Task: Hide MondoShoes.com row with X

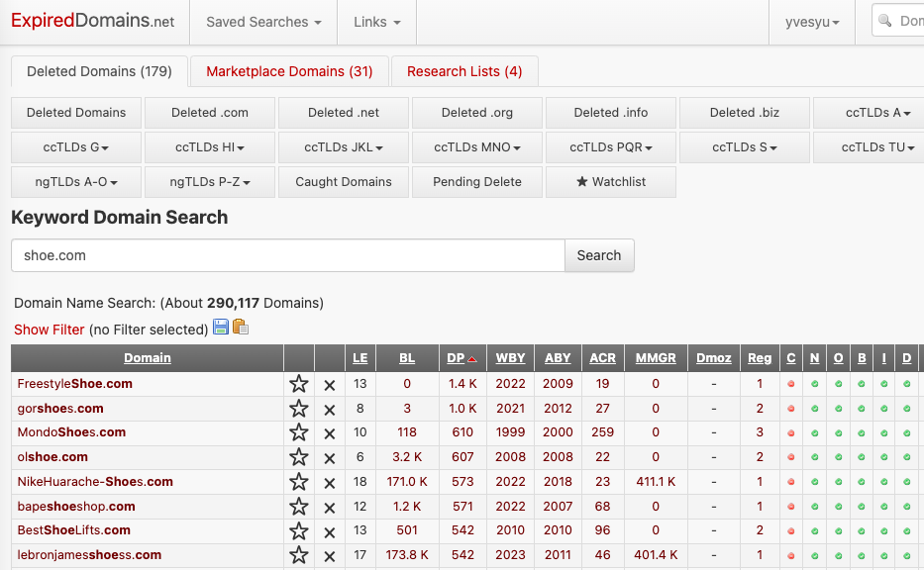Action: (330, 434)
